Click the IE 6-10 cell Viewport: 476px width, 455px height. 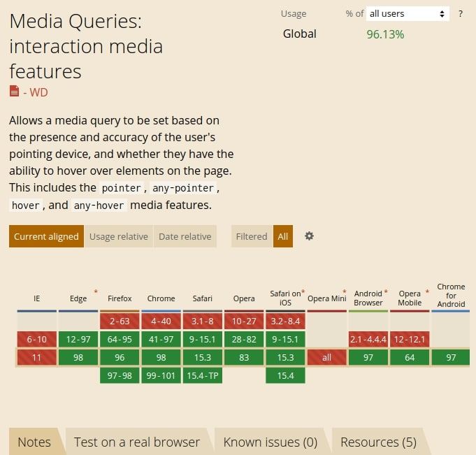(x=37, y=339)
